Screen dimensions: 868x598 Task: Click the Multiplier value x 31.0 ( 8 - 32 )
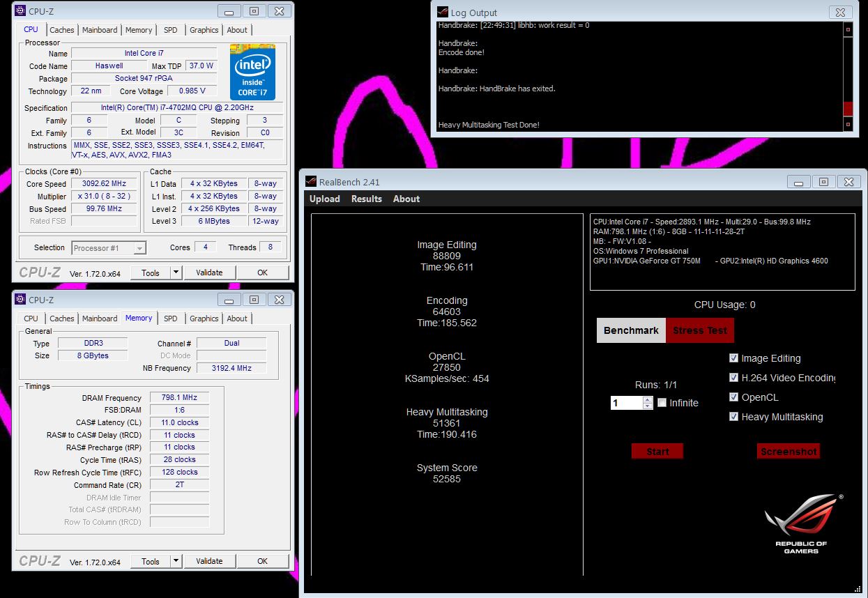105,197
